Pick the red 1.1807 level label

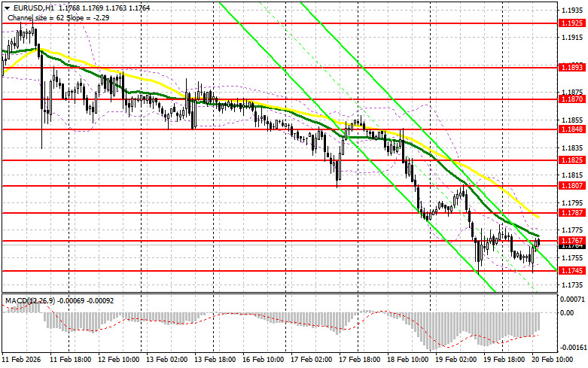[x=571, y=186]
